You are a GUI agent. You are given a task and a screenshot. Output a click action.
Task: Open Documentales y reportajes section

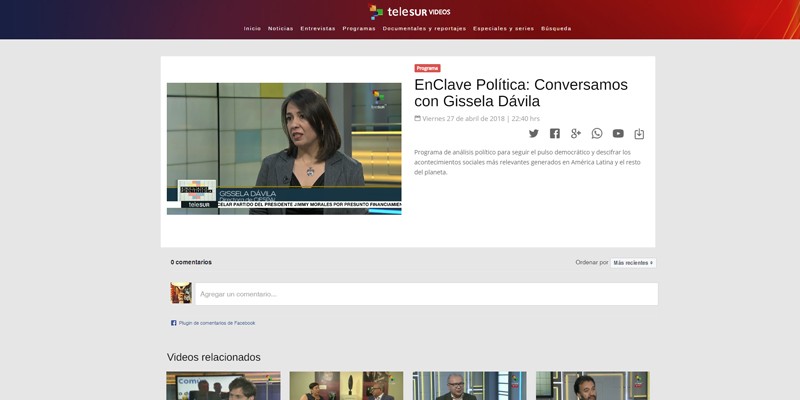424,29
